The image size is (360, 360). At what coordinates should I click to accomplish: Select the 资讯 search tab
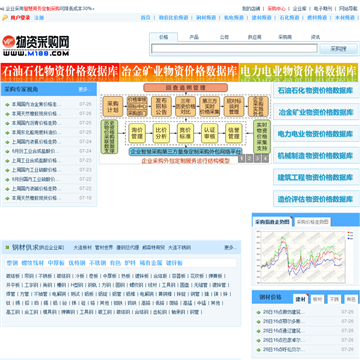coord(315,37)
